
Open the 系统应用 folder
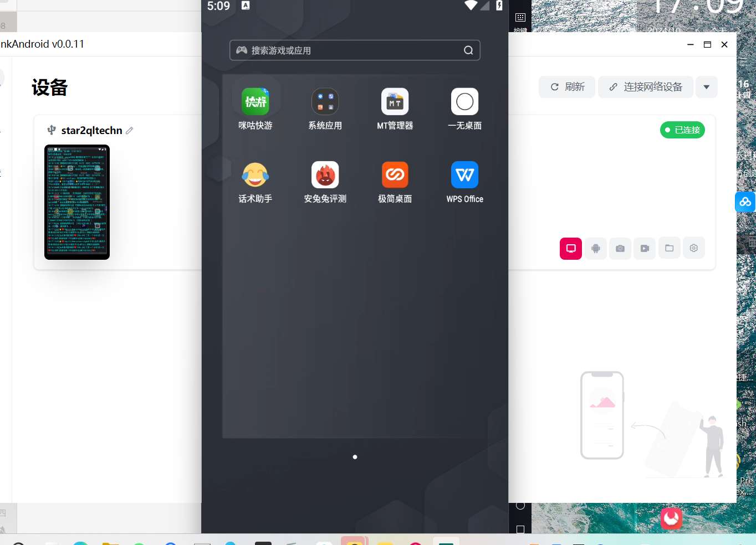click(325, 102)
